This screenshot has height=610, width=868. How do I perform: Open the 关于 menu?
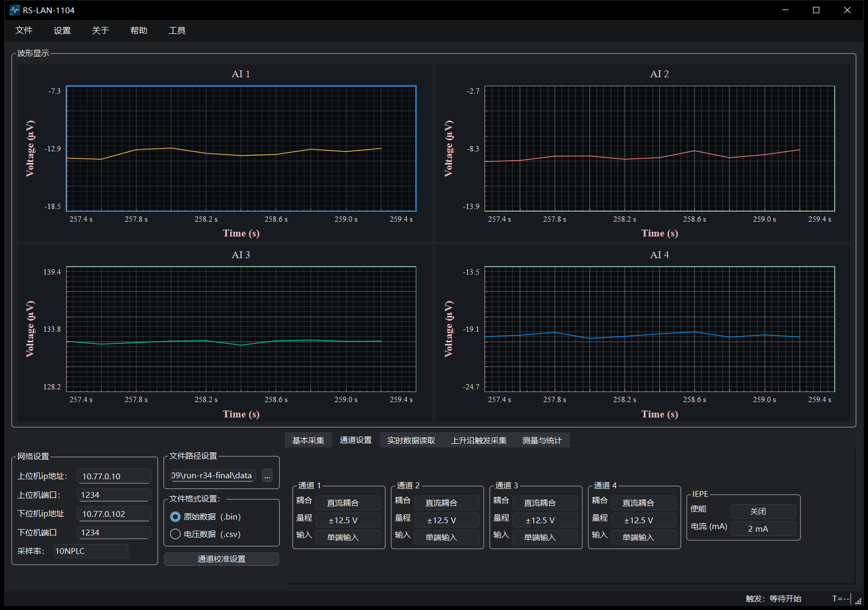100,31
